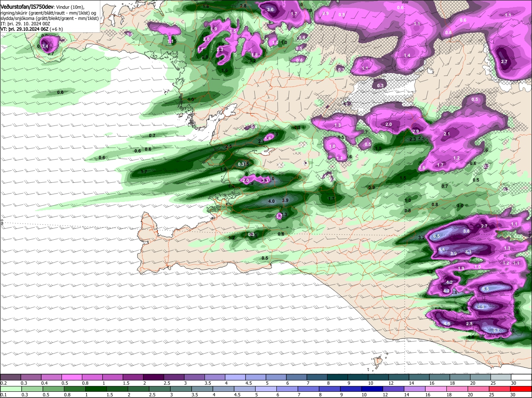Click the '4.6' value in southeast purple area
Viewport: 532px width, 398px height.
pos(447,324)
